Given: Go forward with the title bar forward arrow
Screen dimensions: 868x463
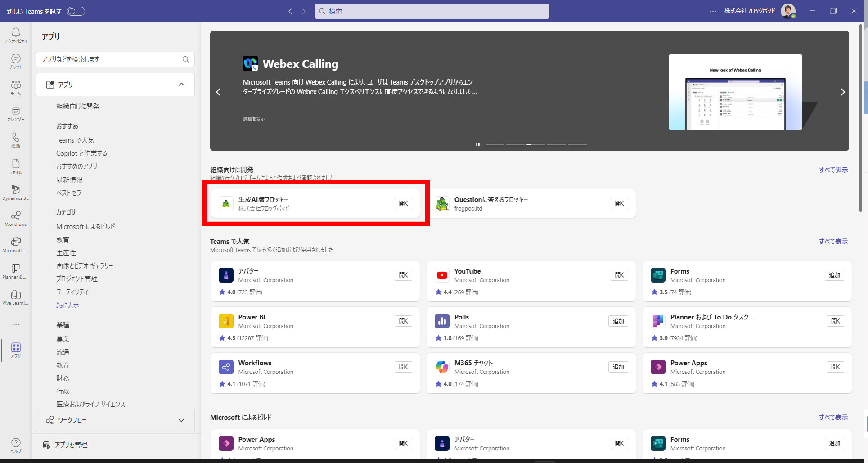Looking at the screenshot, I should point(304,11).
